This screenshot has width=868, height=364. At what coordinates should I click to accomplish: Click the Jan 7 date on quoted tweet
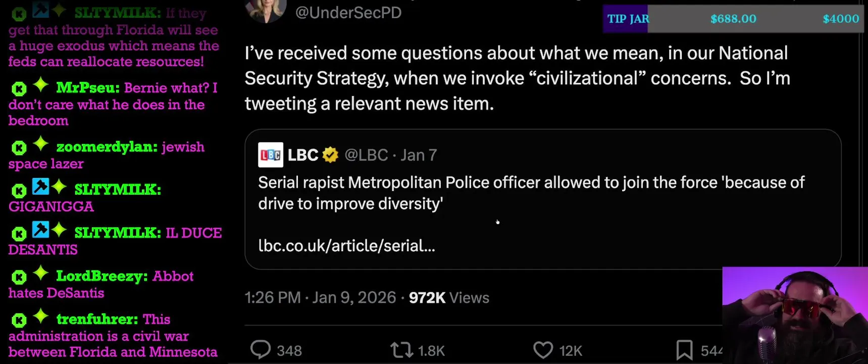coord(419,155)
